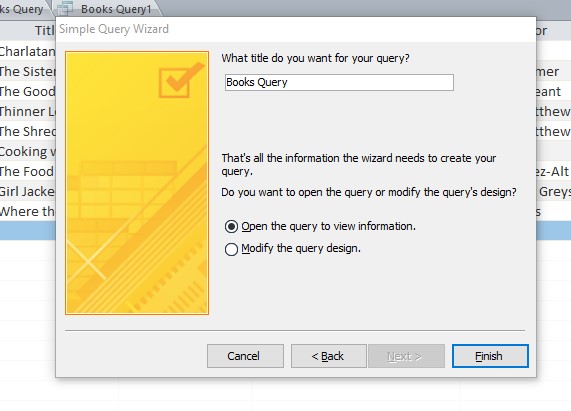Click the Cancel button
The image size is (571, 411).
(245, 356)
